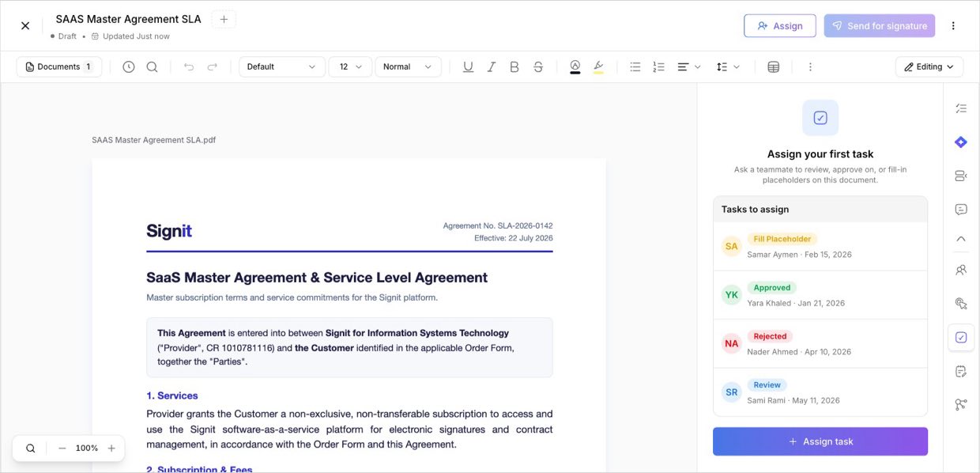Collapse the sidebar section using the up chevron
The width and height of the screenshot is (980, 473).
click(x=961, y=239)
